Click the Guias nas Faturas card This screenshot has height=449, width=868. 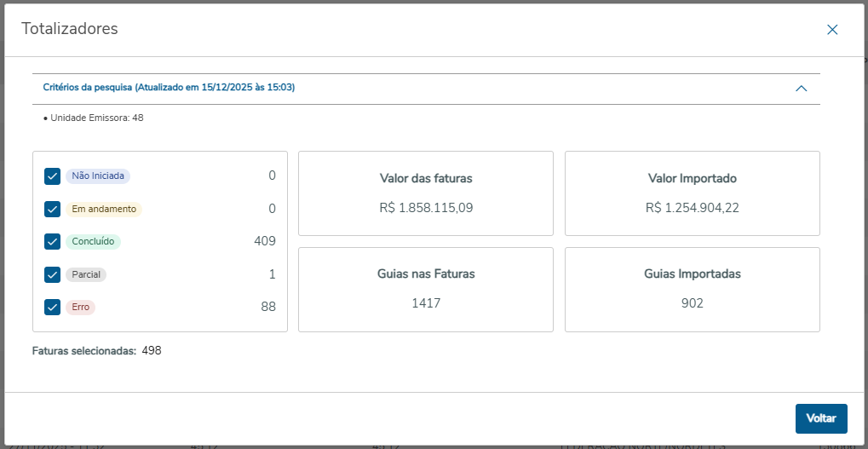[x=426, y=289]
